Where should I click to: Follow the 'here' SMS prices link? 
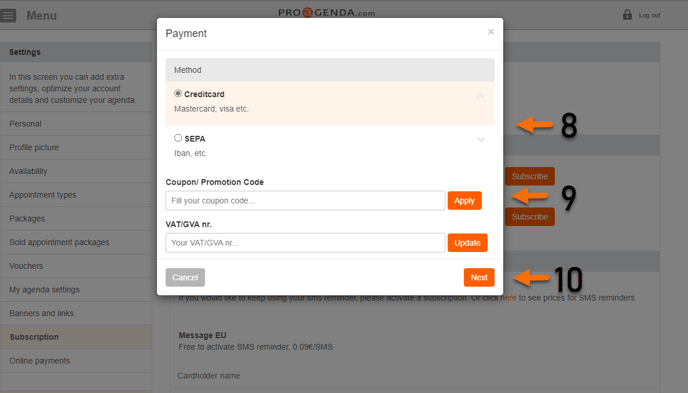[x=508, y=298]
